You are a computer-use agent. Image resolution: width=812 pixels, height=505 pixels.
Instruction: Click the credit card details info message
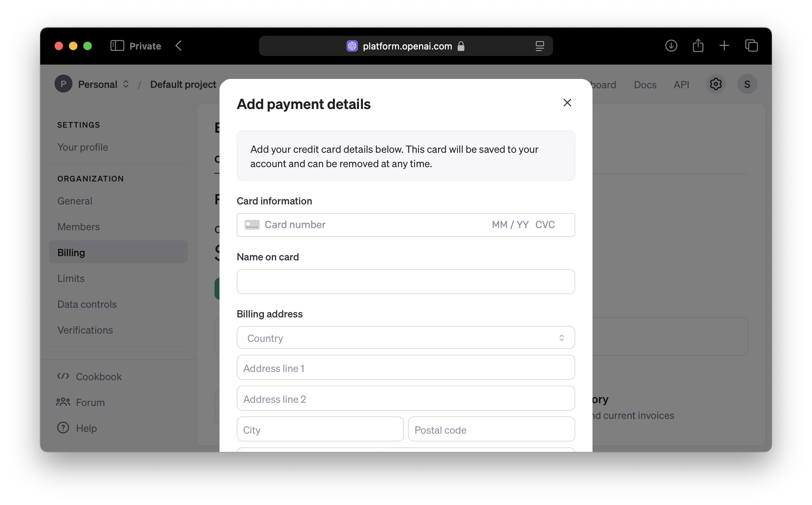406,156
